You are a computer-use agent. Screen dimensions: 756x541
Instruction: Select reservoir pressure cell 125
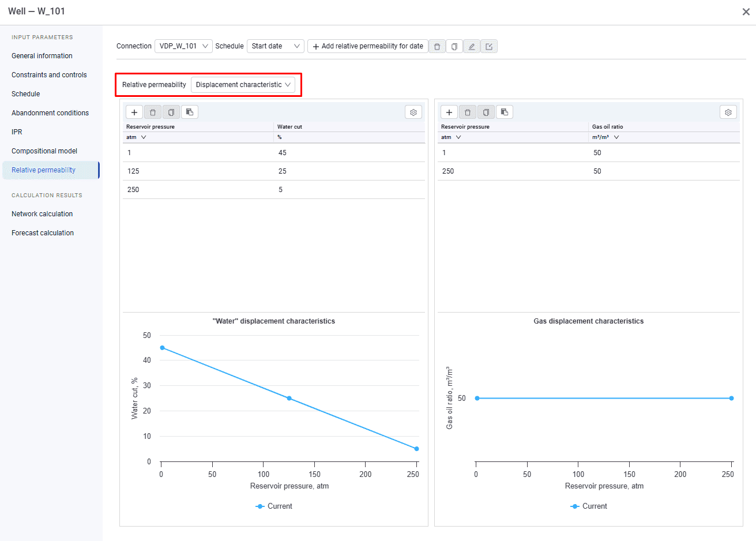pyautogui.click(x=198, y=171)
